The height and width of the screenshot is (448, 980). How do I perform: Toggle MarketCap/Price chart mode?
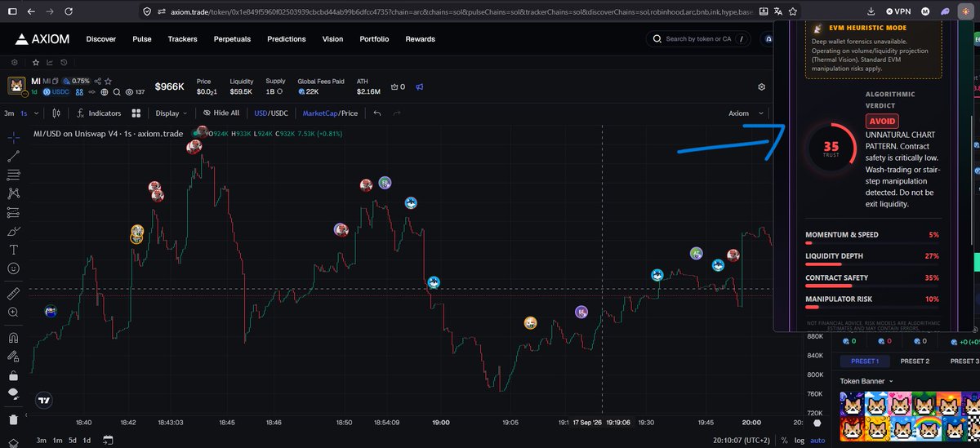pos(330,113)
